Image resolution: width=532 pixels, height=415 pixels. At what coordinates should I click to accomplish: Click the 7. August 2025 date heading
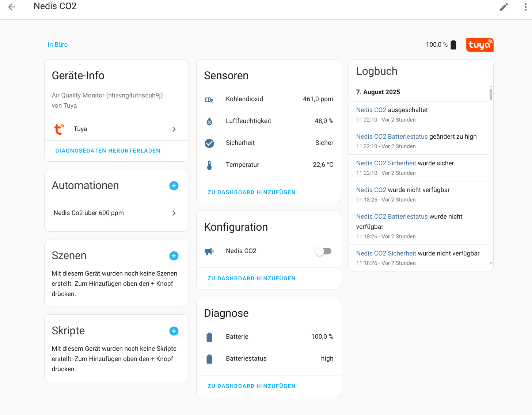tap(378, 92)
